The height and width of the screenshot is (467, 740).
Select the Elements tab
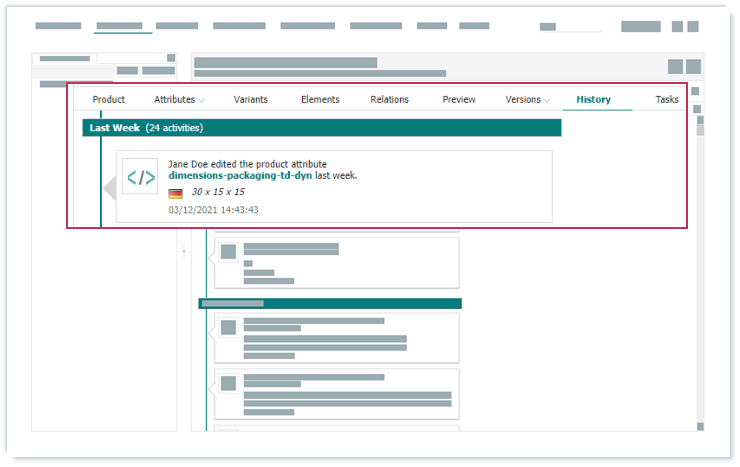pyautogui.click(x=320, y=100)
